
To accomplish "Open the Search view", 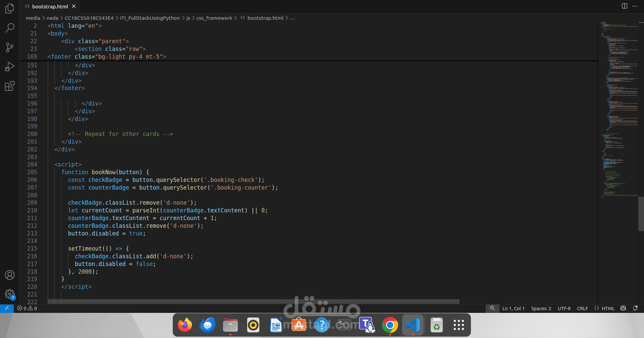I will point(10,28).
